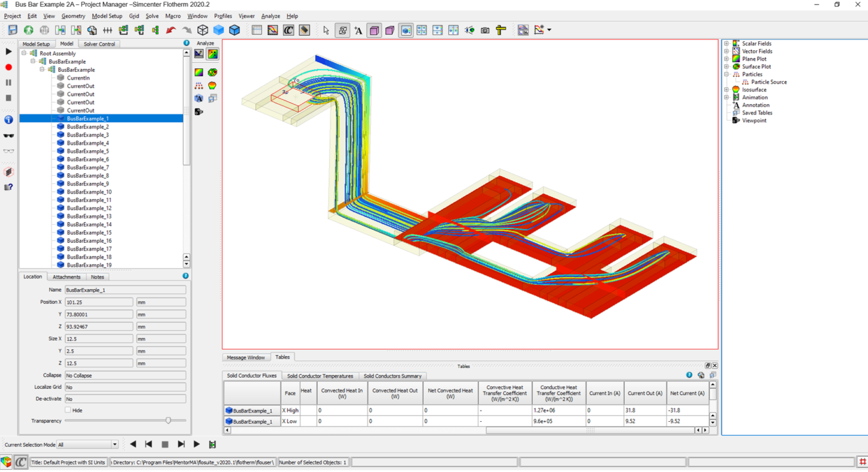Select the camera snapshot tool in the toolbar
The height and width of the screenshot is (472, 868).
(484, 30)
